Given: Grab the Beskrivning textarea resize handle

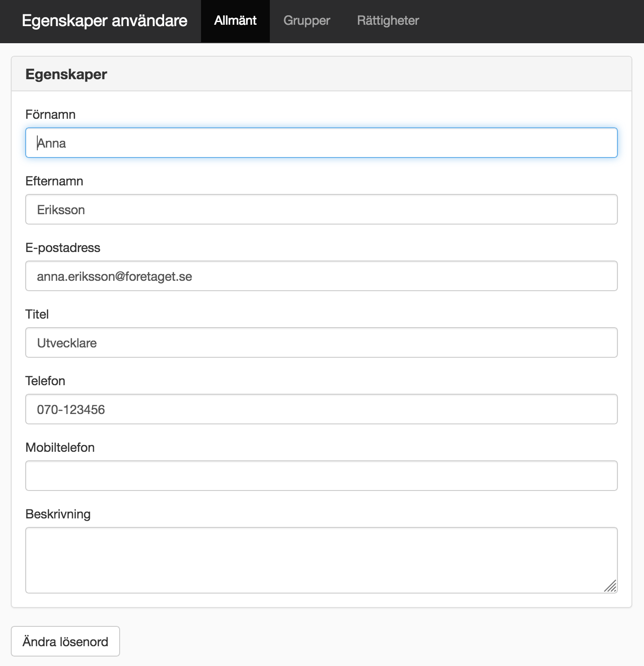Looking at the screenshot, I should pos(610,586).
